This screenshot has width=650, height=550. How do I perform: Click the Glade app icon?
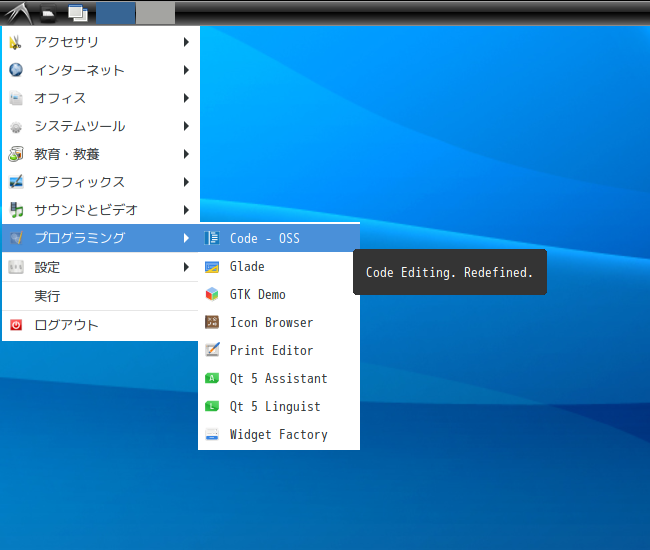(x=212, y=267)
